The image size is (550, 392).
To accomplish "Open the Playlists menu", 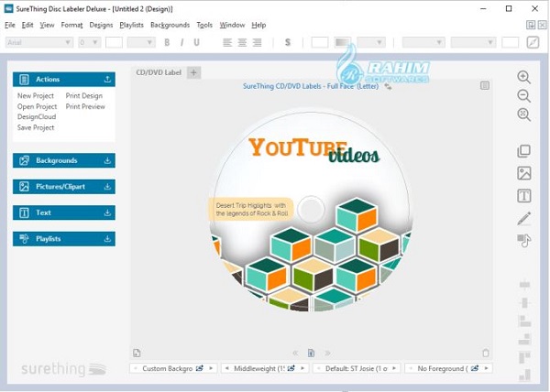I will point(131,25).
